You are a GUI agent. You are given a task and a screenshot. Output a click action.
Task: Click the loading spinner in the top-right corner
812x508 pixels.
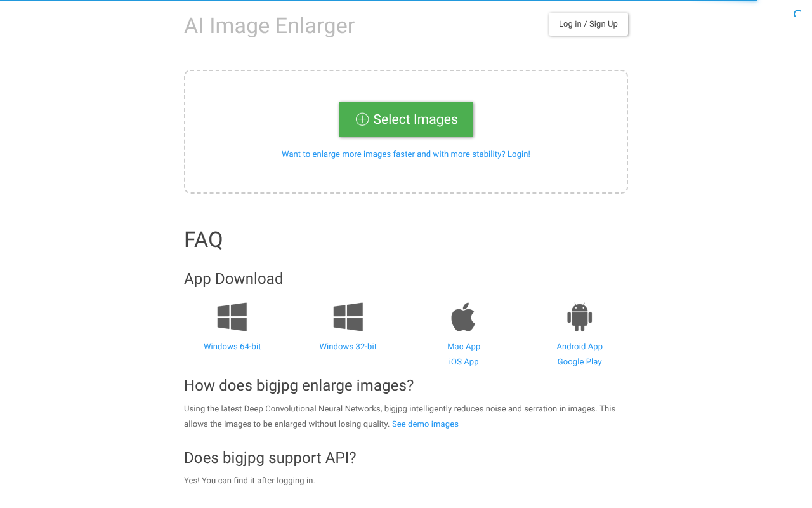point(798,14)
